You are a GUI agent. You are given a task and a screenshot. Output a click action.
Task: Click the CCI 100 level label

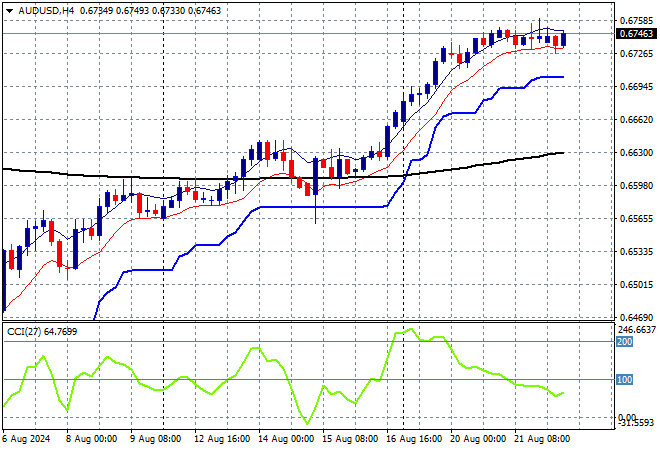click(626, 380)
